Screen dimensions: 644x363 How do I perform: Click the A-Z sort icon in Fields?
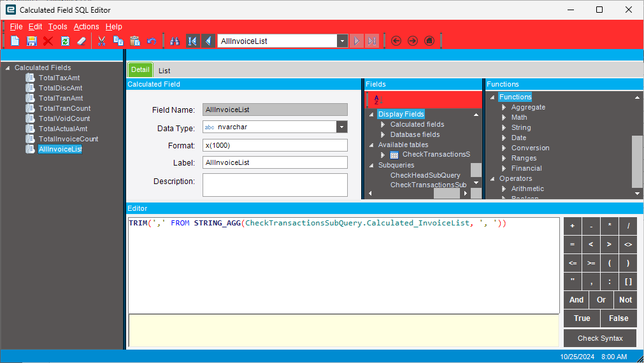(x=378, y=100)
